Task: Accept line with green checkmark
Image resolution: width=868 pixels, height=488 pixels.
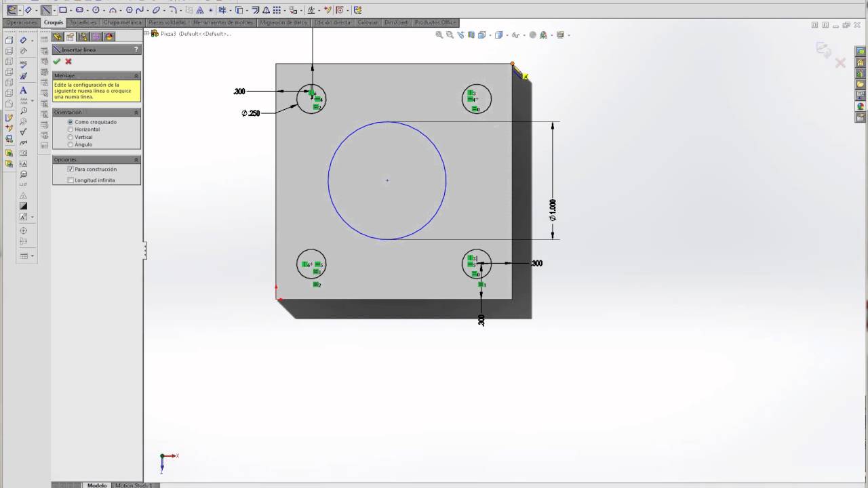Action: pos(57,61)
